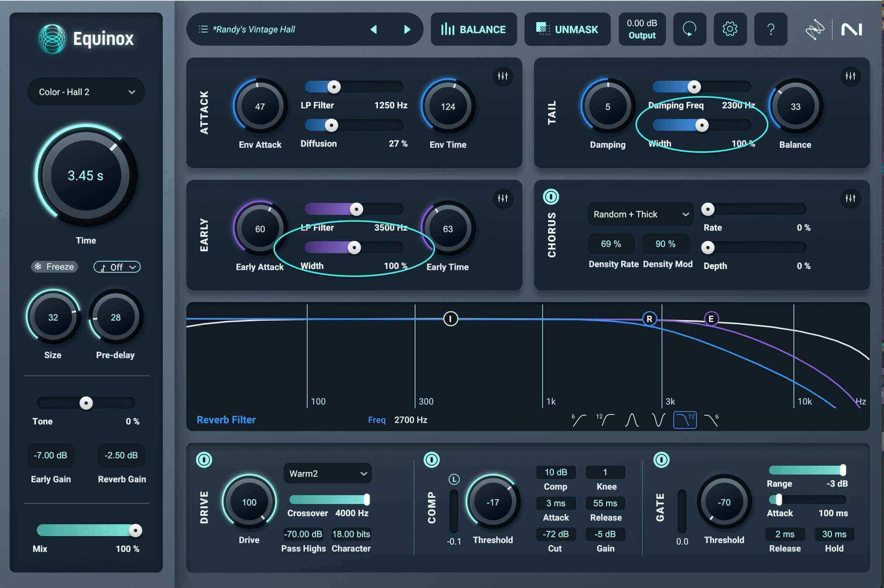Go to the previous preset
The width and height of the screenshot is (884, 588).
(x=373, y=29)
